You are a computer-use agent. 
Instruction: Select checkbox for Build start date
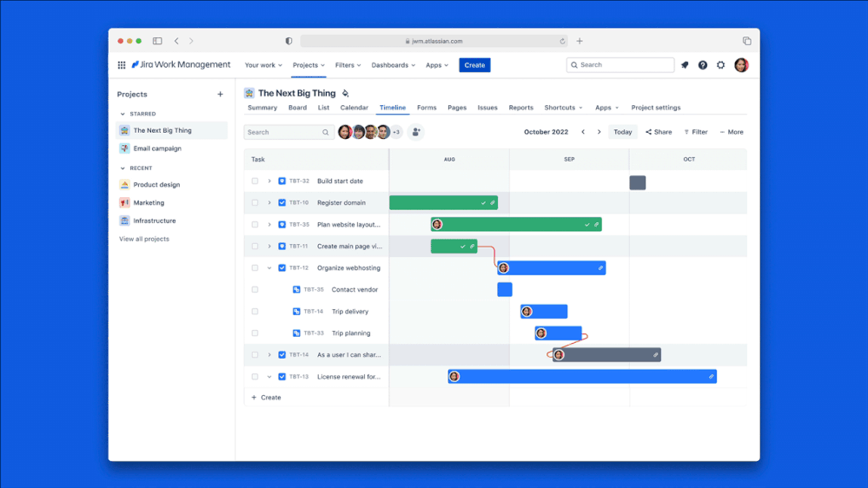click(255, 181)
